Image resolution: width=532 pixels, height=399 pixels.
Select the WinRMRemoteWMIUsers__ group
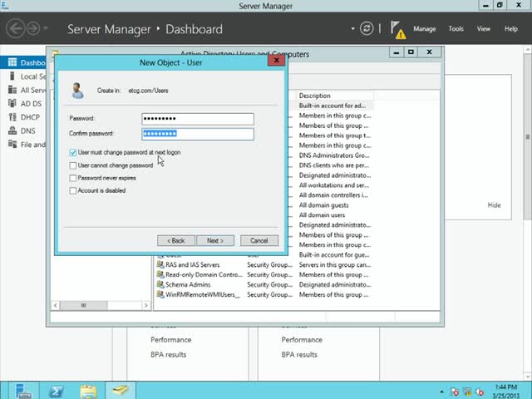[x=203, y=294]
